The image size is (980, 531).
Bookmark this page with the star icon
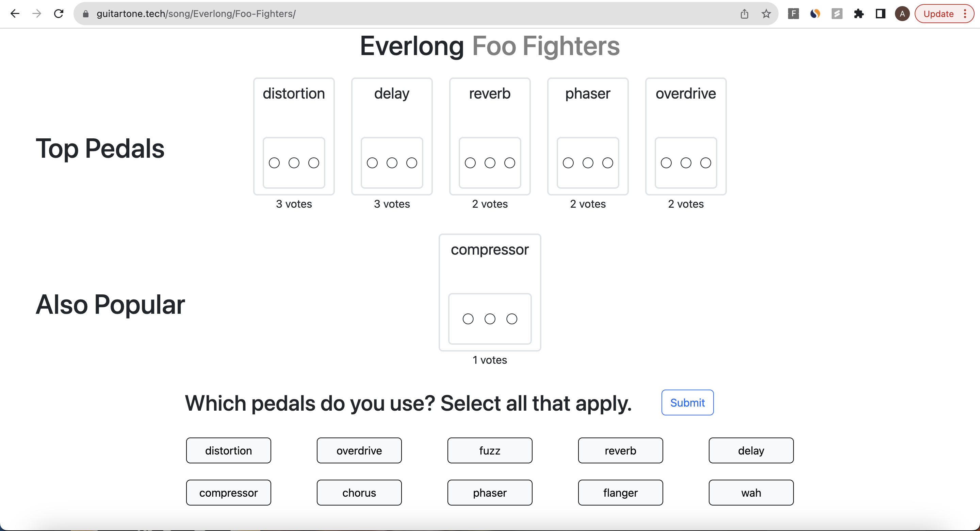point(766,14)
